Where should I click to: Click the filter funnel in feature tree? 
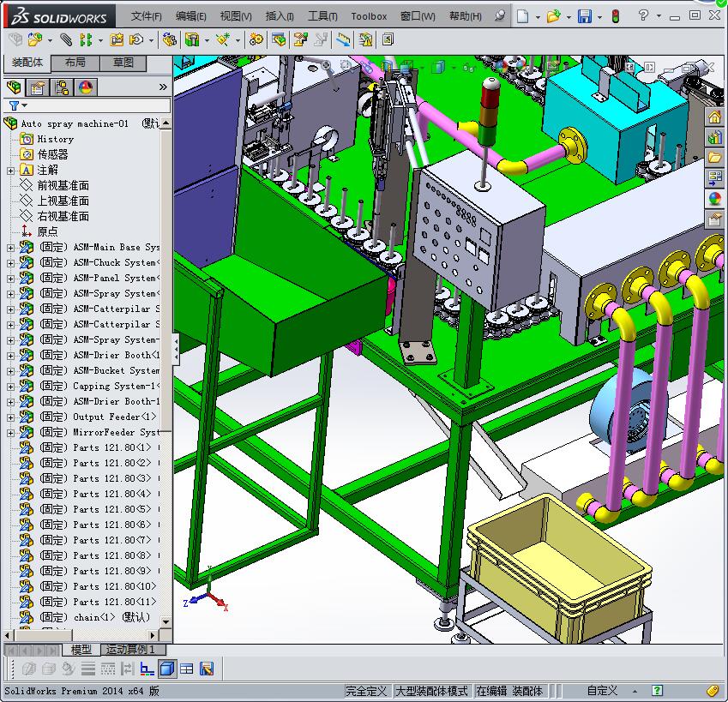[x=14, y=105]
